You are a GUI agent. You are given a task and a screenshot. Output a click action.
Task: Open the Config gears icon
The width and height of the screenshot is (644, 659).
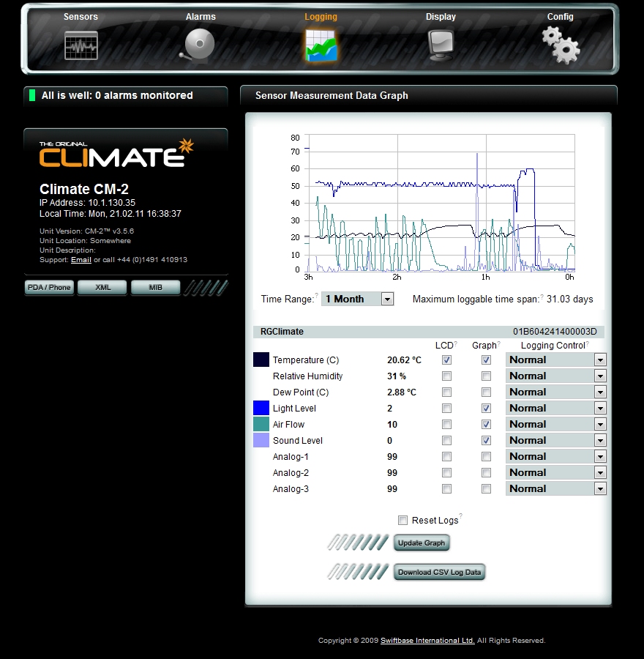coord(561,45)
